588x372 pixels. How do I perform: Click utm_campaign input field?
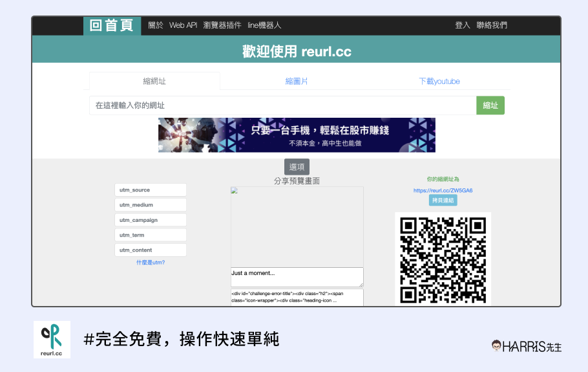coord(151,220)
